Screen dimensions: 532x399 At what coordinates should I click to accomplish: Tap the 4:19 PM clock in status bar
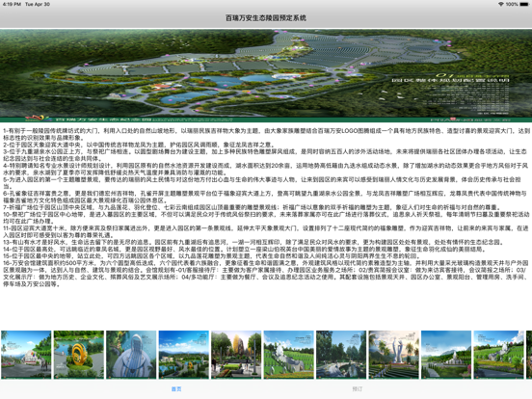pos(12,4)
